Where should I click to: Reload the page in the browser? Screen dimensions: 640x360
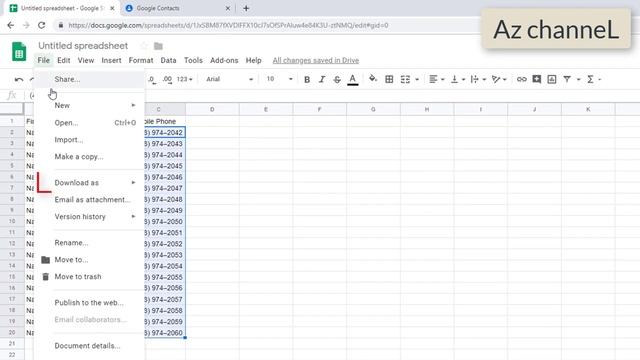[42, 25]
